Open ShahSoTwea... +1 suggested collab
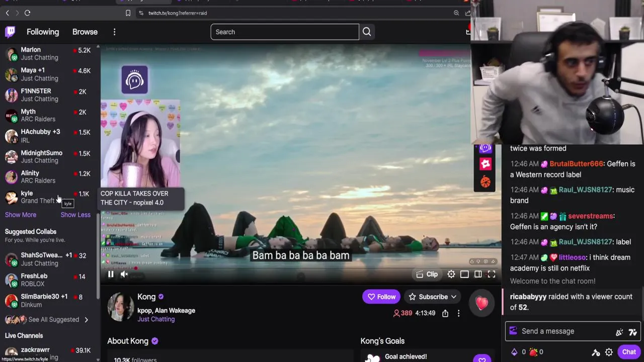The image size is (644, 362). [48, 259]
